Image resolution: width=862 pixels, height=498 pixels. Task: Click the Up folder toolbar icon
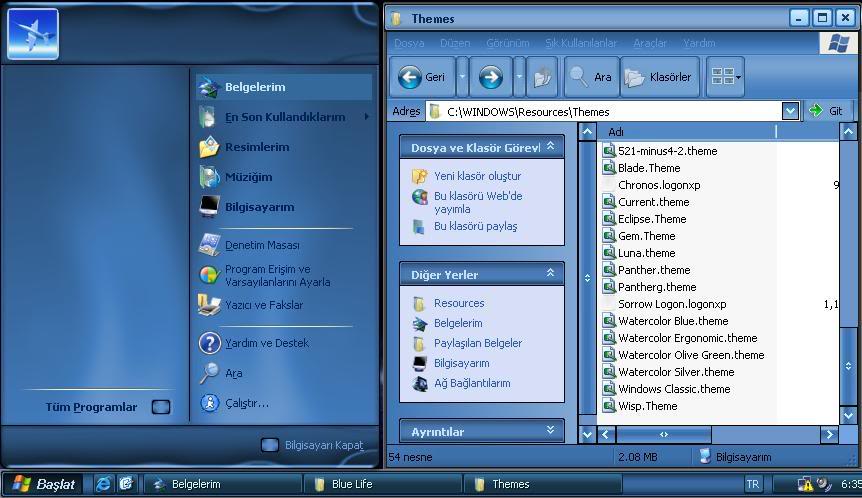[543, 77]
